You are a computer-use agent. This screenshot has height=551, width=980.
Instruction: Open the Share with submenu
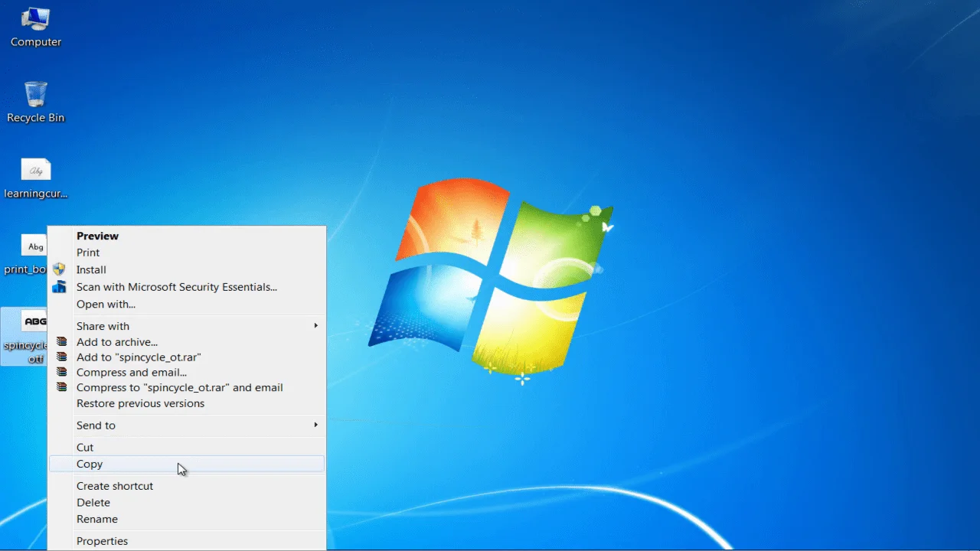pos(187,326)
